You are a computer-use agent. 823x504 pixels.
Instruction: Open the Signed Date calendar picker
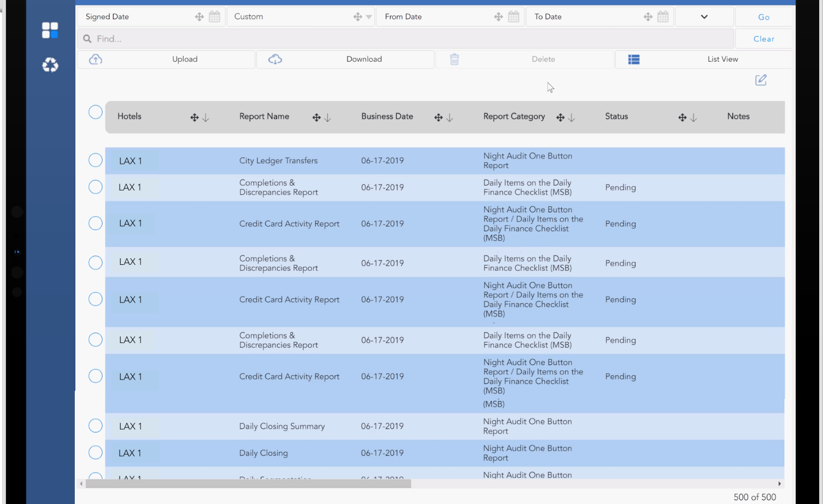[215, 16]
